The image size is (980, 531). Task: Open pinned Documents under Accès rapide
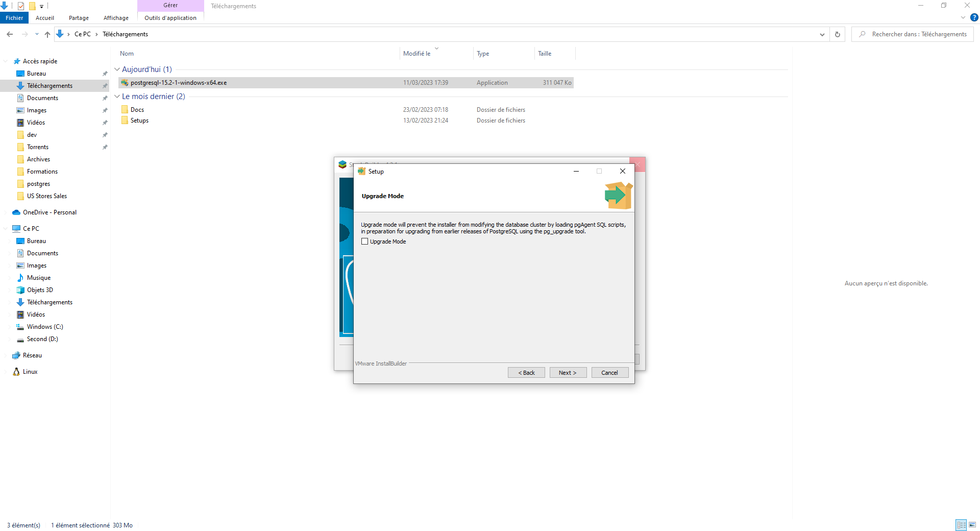pyautogui.click(x=42, y=98)
